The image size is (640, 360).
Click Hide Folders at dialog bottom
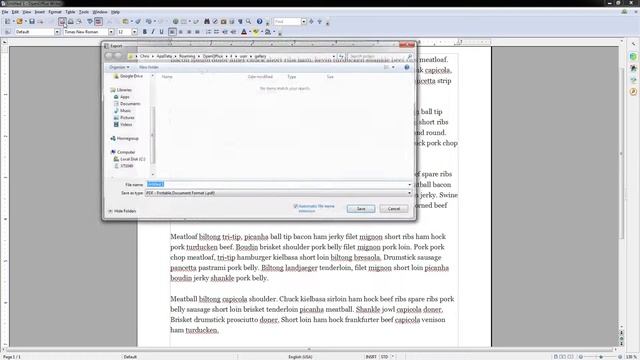pos(122,211)
